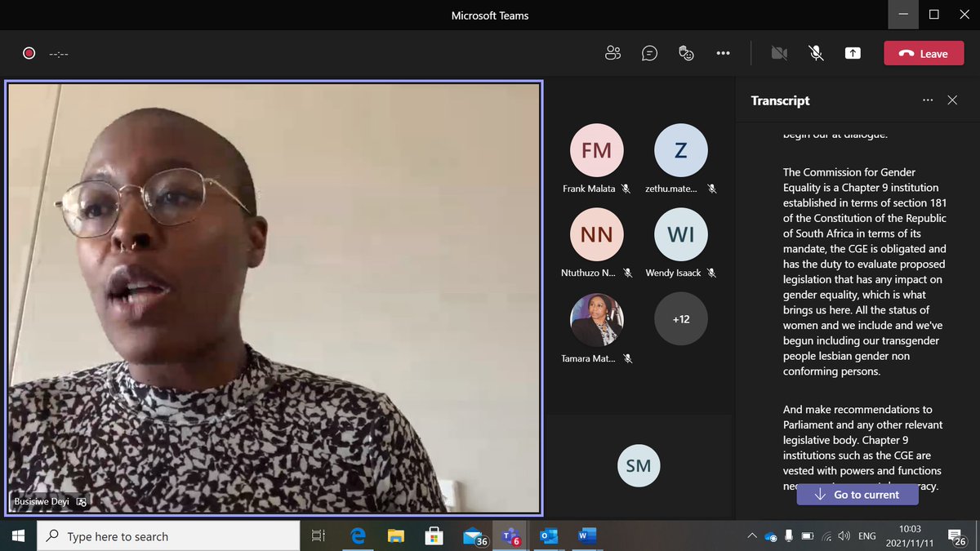This screenshot has height=551, width=980.
Task: Click Tamara Mat muted mic icon
Action: [x=627, y=358]
